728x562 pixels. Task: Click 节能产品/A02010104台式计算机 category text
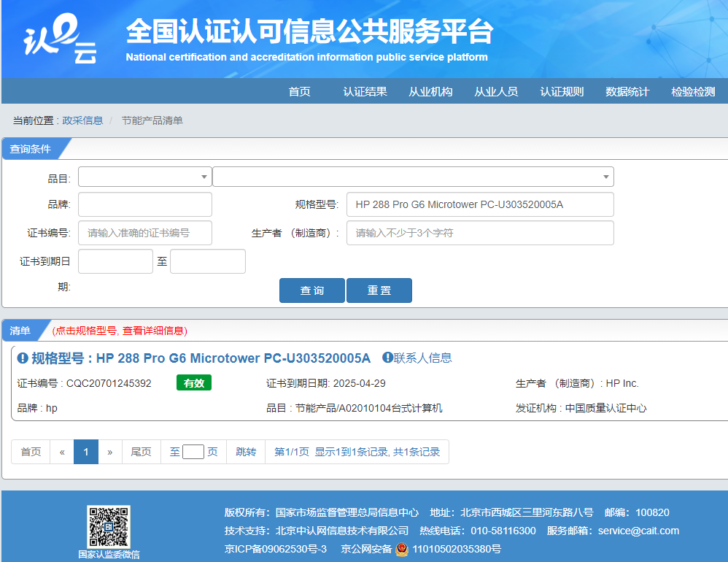[368, 408]
